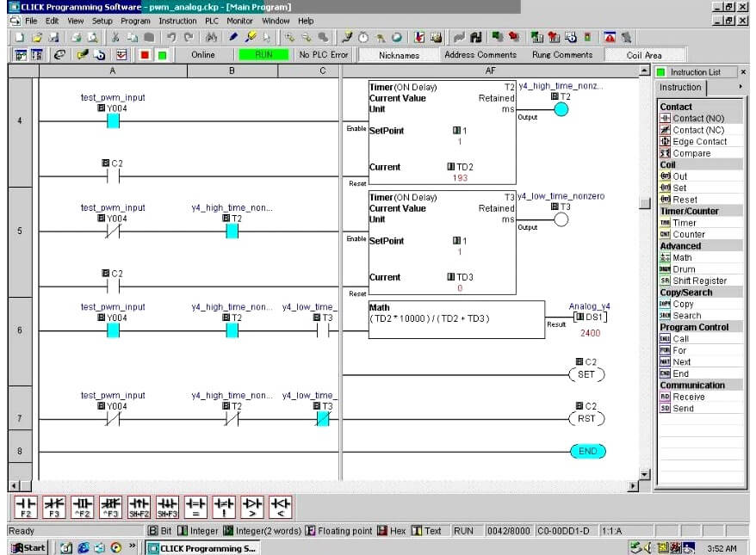Toggle Address Comments display
The width and height of the screenshot is (756, 555).
click(x=480, y=55)
